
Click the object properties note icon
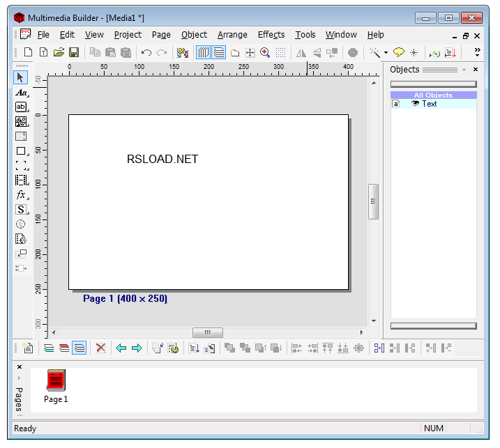tap(209, 348)
